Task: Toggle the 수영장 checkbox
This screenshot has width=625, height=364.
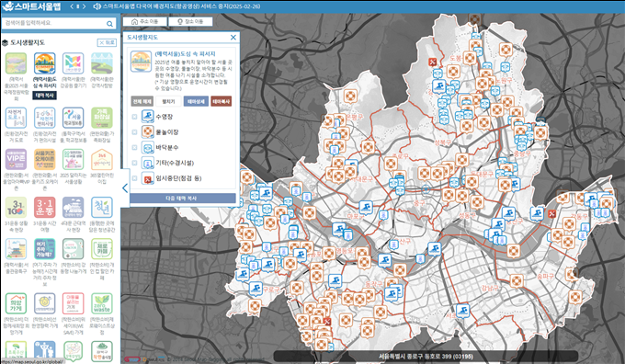Action: (135, 117)
